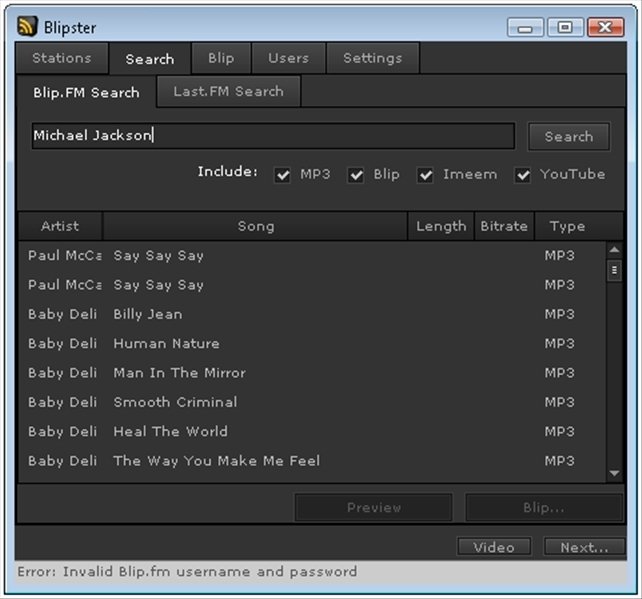Go to the Users tab

pos(288,58)
